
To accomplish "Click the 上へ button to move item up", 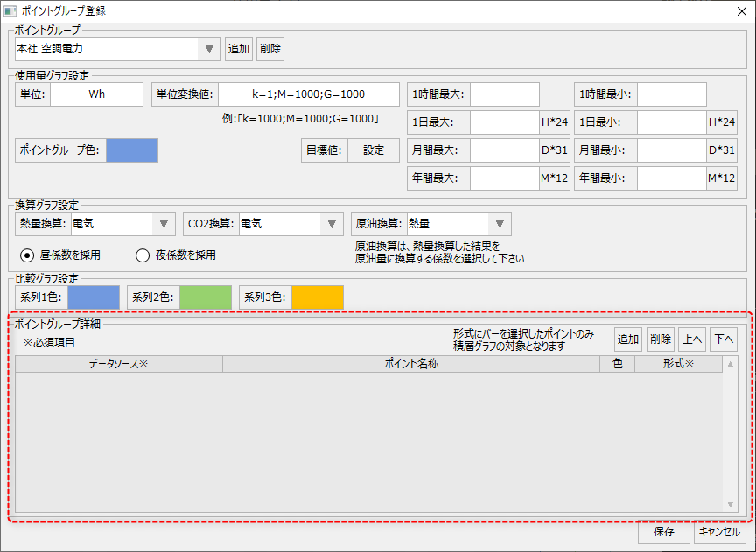I will pyautogui.click(x=694, y=339).
